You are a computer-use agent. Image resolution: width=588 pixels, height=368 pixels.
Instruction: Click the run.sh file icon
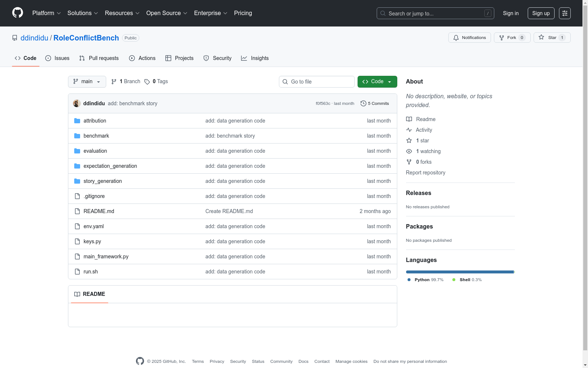point(77,272)
